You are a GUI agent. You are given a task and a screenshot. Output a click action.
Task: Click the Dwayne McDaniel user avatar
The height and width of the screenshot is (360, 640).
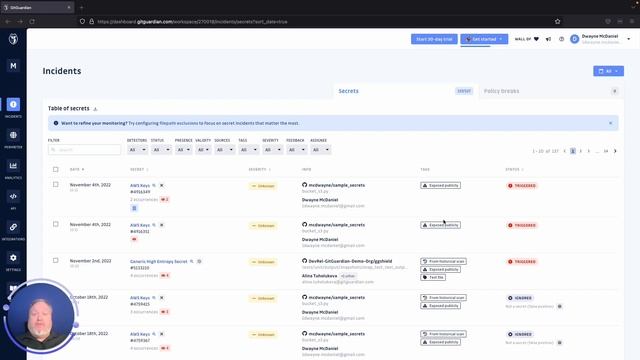[x=574, y=39]
